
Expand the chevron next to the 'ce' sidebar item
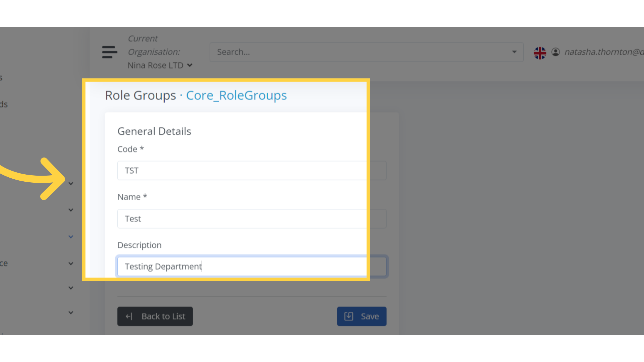pyautogui.click(x=71, y=263)
